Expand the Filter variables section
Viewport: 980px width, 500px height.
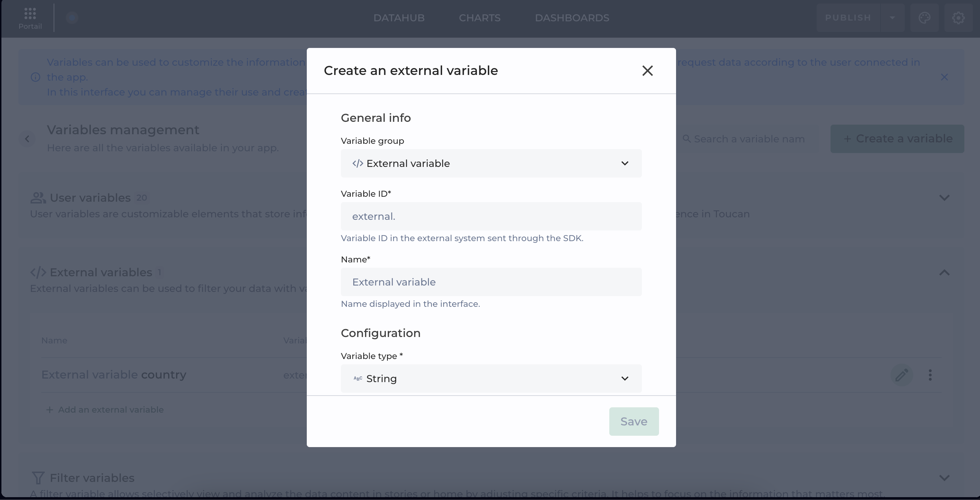(x=944, y=478)
